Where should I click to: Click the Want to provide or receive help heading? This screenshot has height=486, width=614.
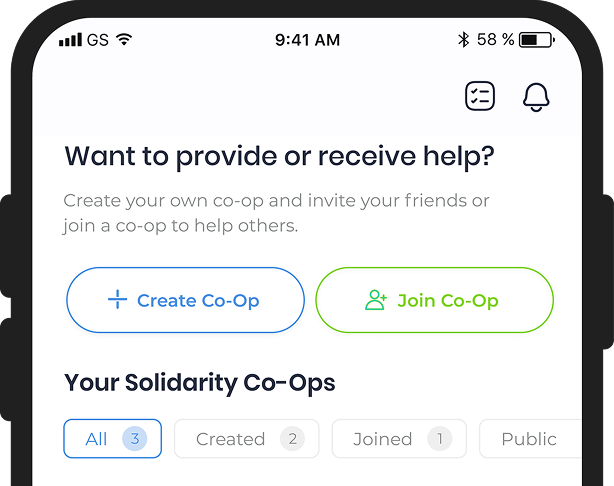pos(279,157)
